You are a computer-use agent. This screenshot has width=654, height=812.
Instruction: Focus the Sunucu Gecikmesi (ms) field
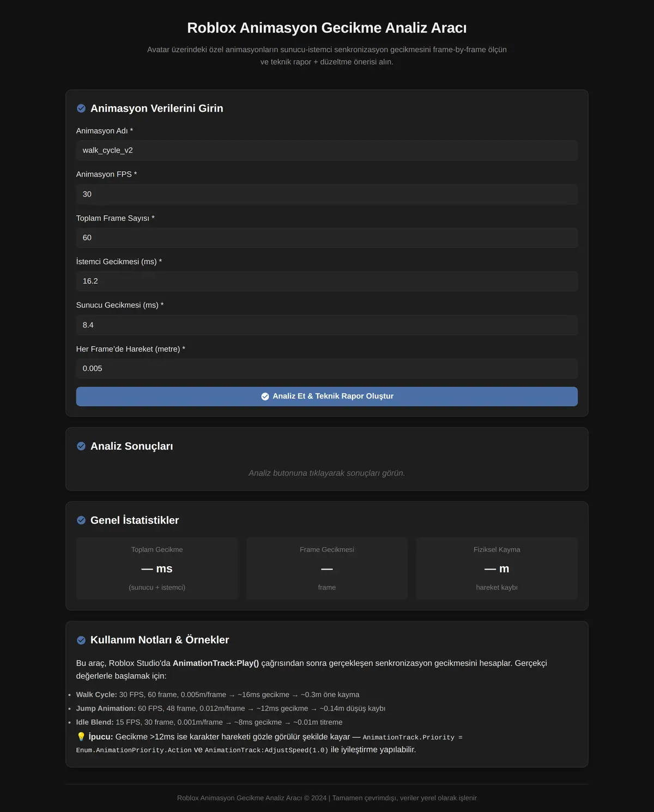click(327, 325)
